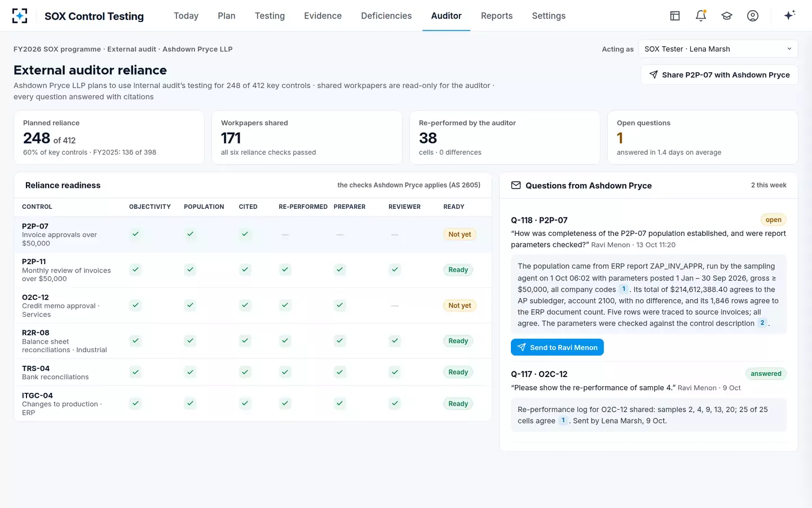The height and width of the screenshot is (508, 812).
Task: Click ITGC-04 preparer check mark
Action: click(340, 404)
